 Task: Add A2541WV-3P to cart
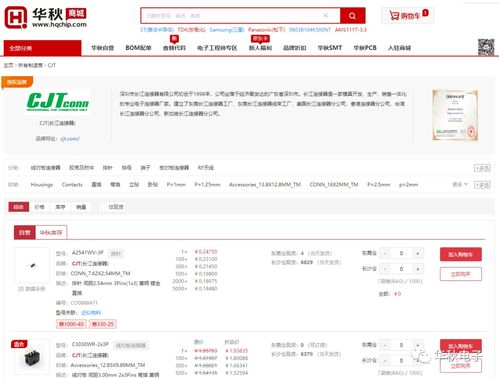point(461,254)
